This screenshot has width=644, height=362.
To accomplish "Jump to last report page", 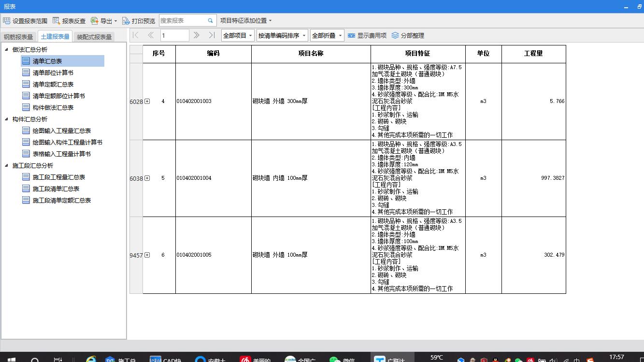I will click(x=212, y=35).
